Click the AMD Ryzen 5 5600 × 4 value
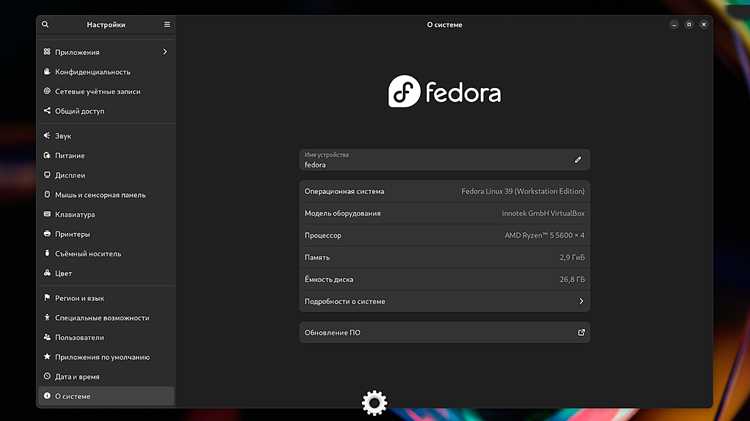 544,235
